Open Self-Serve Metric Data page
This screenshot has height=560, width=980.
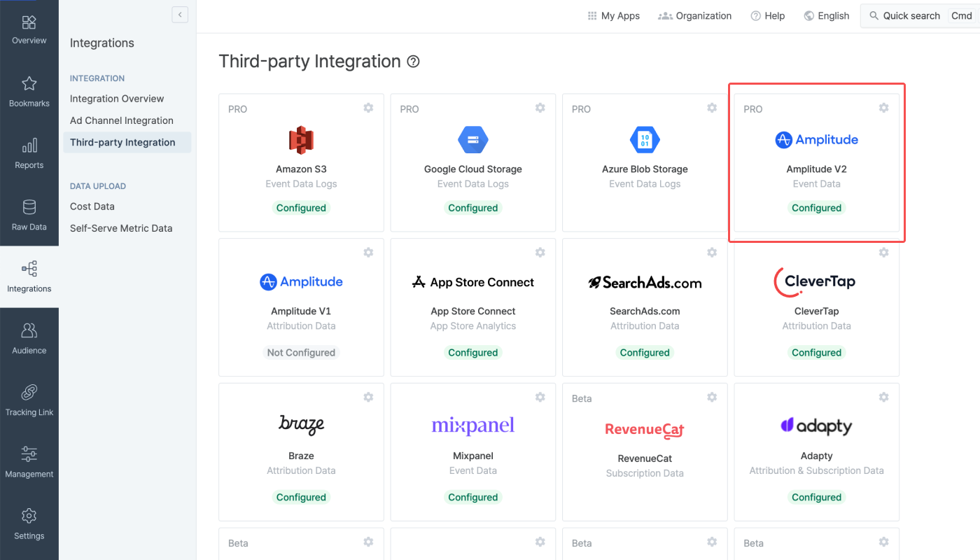(x=121, y=228)
